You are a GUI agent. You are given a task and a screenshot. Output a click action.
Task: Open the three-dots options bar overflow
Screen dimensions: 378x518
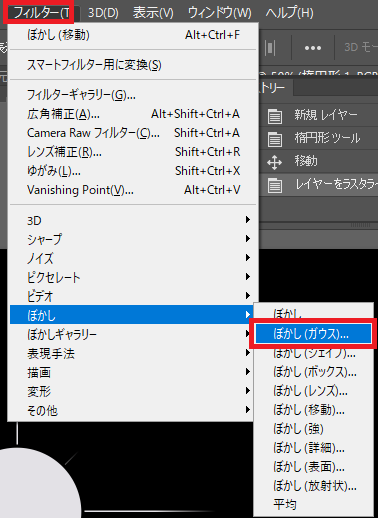[x=313, y=48]
